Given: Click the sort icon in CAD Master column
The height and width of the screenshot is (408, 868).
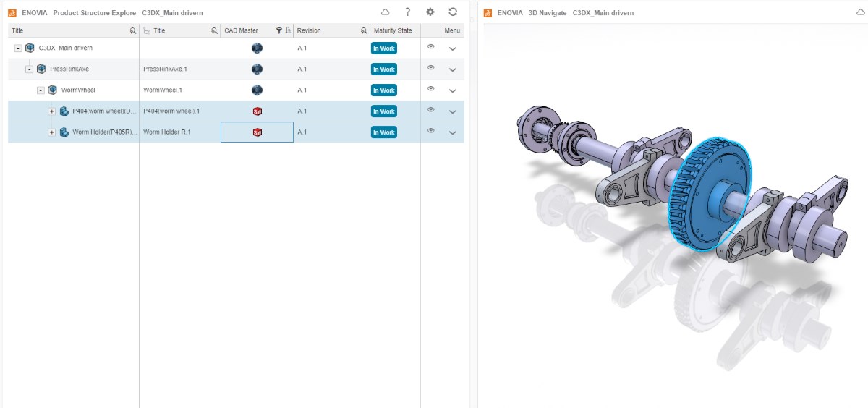Looking at the screenshot, I should [288, 30].
